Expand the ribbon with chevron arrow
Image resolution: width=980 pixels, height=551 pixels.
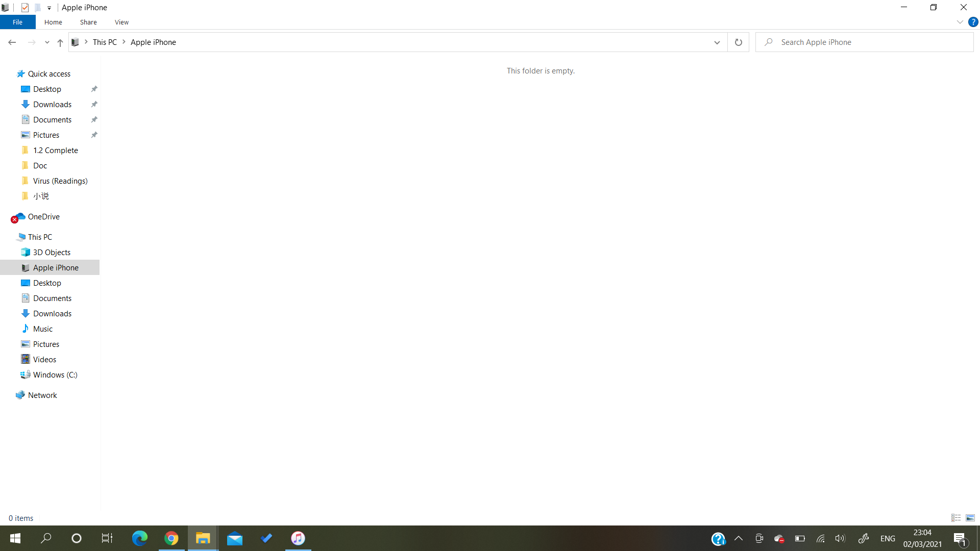[960, 22]
